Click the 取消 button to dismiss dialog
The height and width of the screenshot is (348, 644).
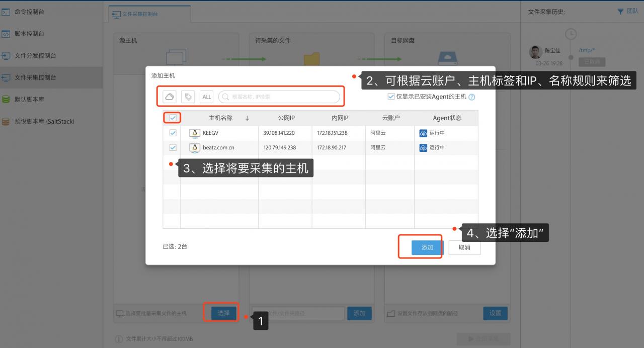point(464,247)
